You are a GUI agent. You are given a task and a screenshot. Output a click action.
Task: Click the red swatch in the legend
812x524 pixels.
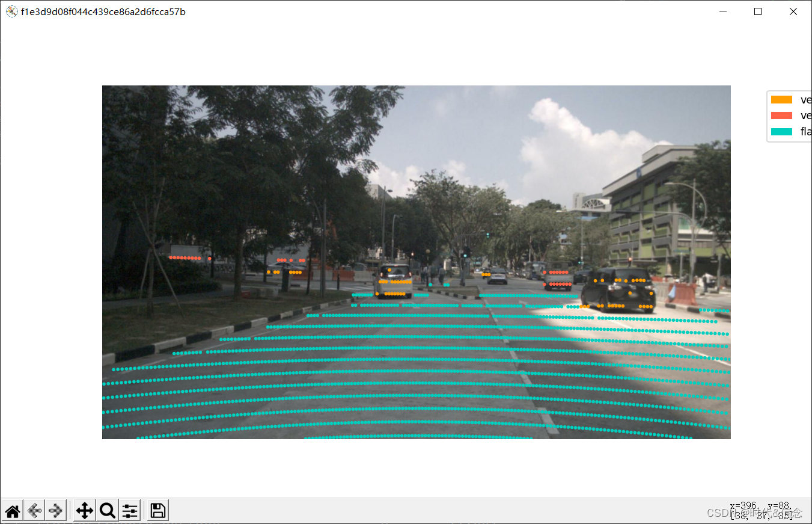tap(781, 116)
